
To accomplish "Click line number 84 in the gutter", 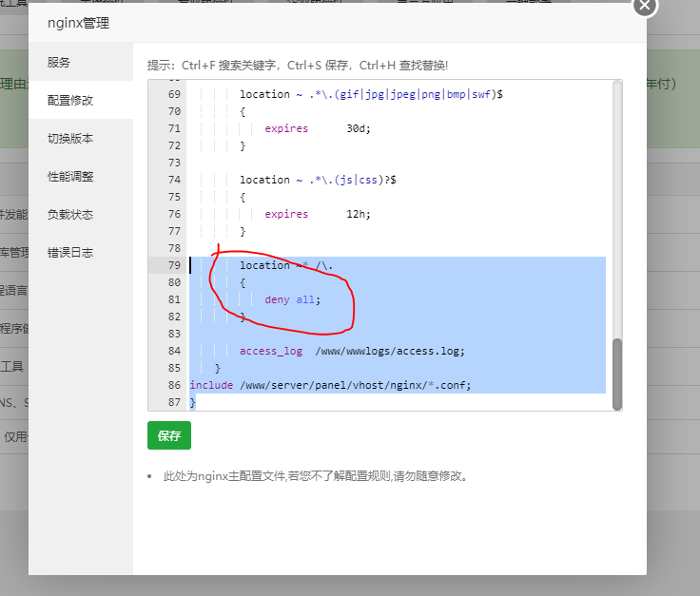I will click(x=174, y=351).
